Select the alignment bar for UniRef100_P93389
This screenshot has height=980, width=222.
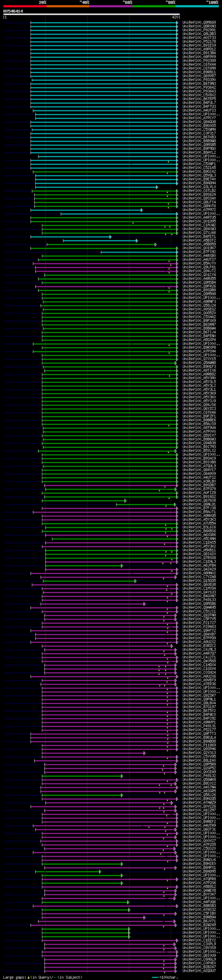[104, 61]
